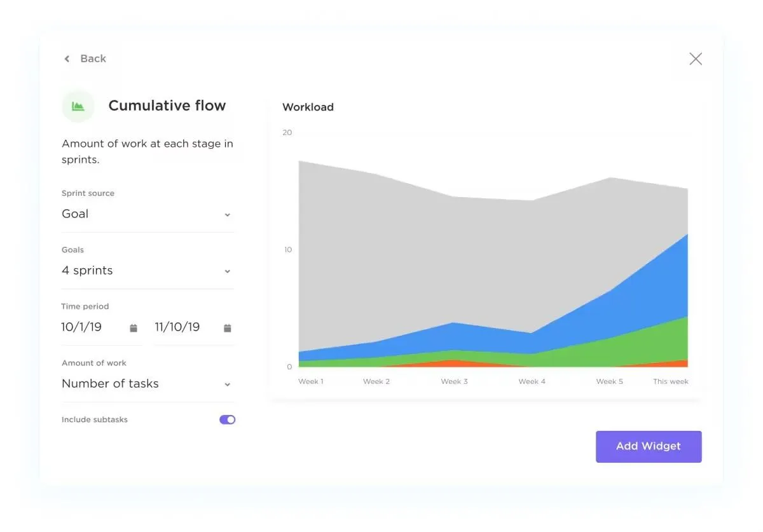
Task: Open the end date calendar icon
Action: [x=228, y=328]
